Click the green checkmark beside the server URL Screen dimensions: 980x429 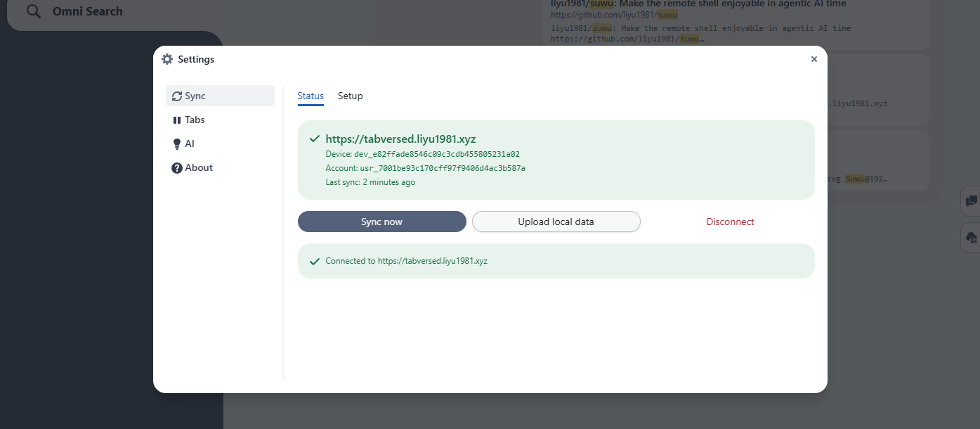click(x=315, y=139)
